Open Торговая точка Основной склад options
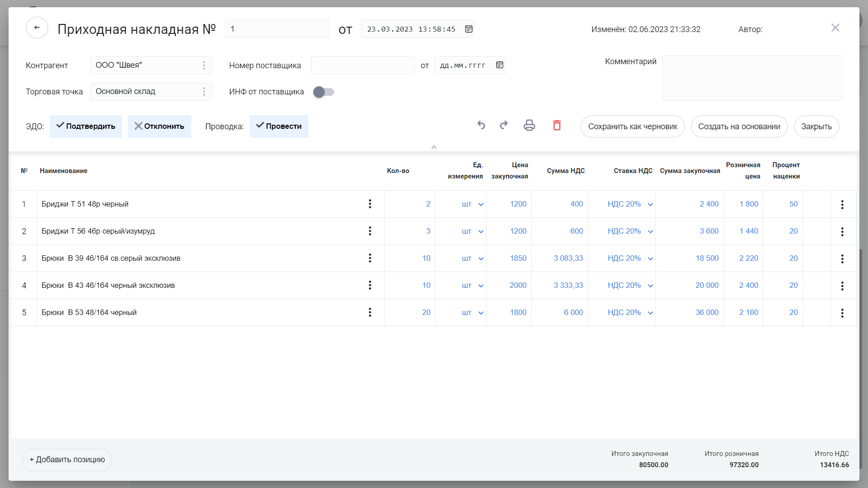 (204, 92)
